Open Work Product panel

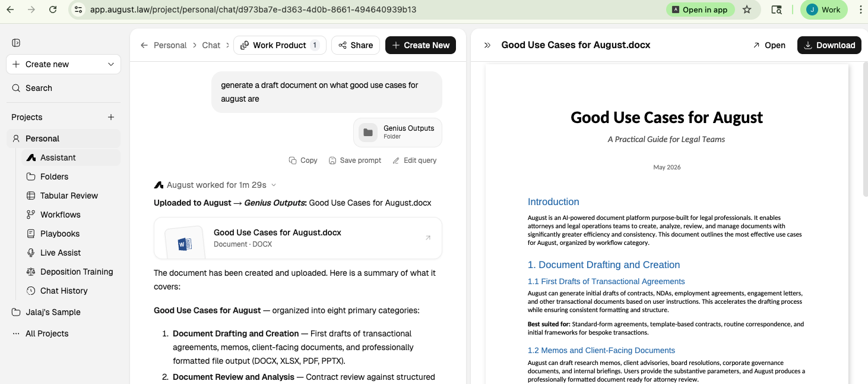tap(280, 45)
